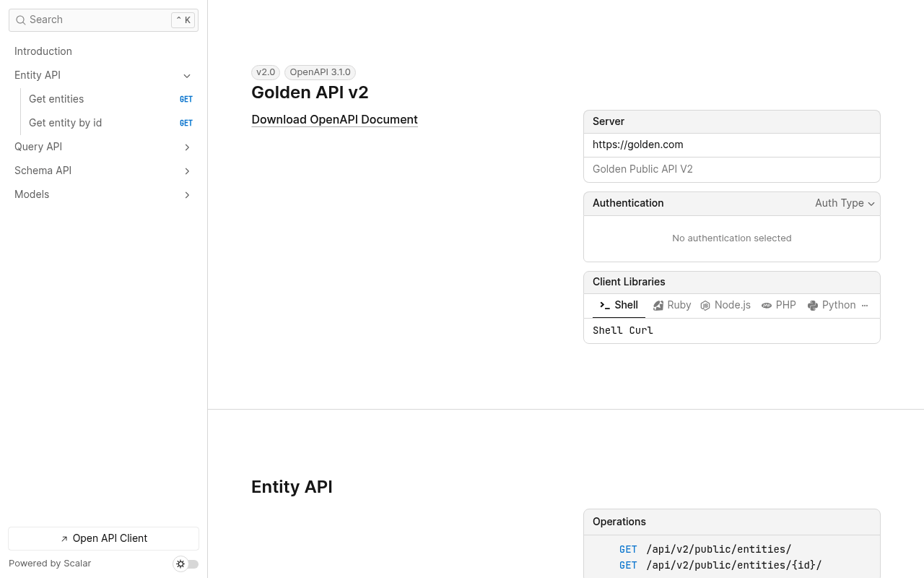Click the Shell terminal icon
Image resolution: width=924 pixels, height=578 pixels.
coord(605,305)
